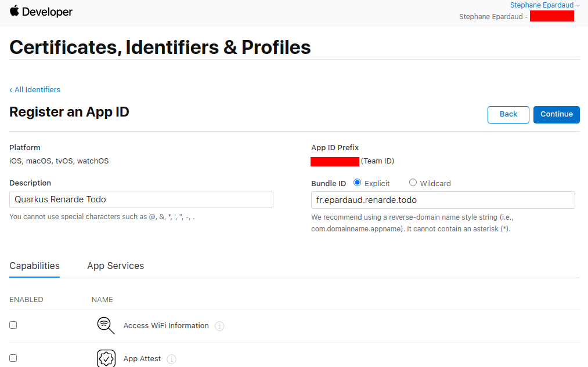Click the App Attest icon
Image resolution: width=588 pixels, height=367 pixels.
(x=106, y=358)
